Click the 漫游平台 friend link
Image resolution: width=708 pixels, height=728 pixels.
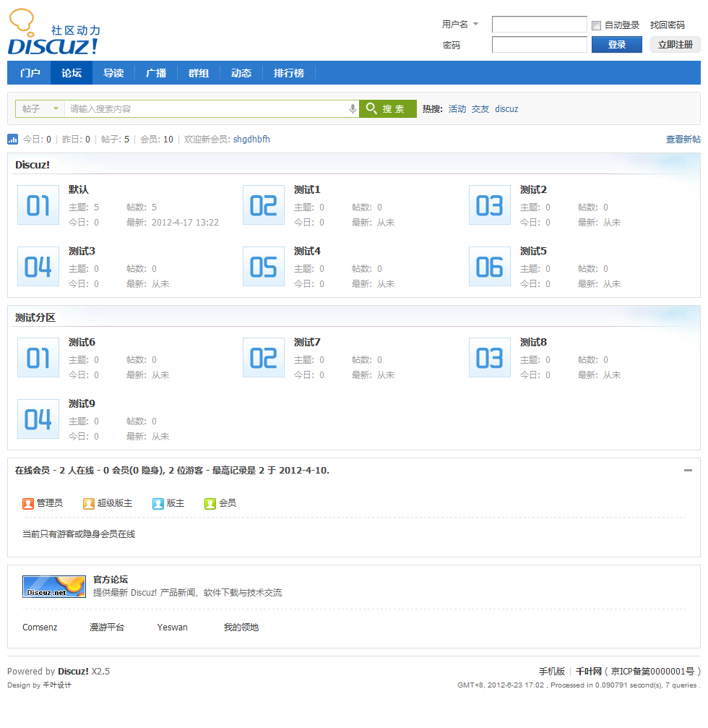(x=107, y=628)
